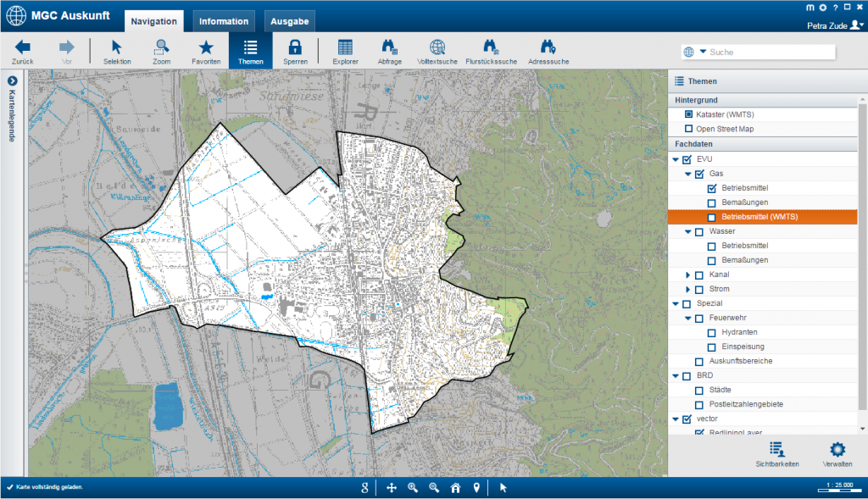Launch Flurstückssuche binoculars tool
The image size is (868, 499).
[491, 47]
